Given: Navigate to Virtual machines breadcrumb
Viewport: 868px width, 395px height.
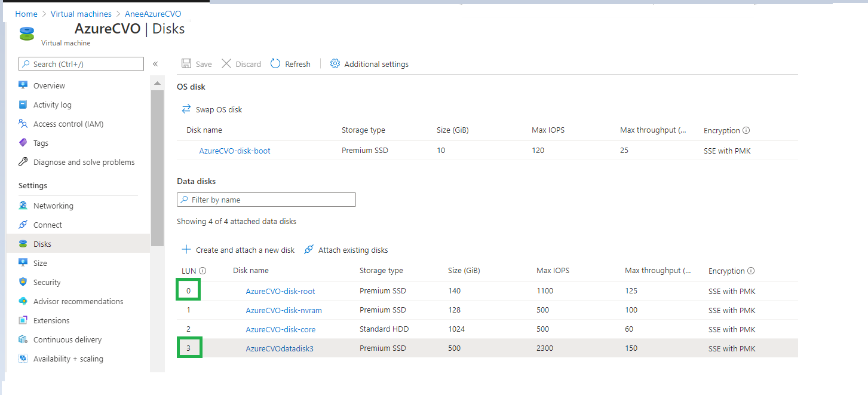Looking at the screenshot, I should click(x=81, y=14).
